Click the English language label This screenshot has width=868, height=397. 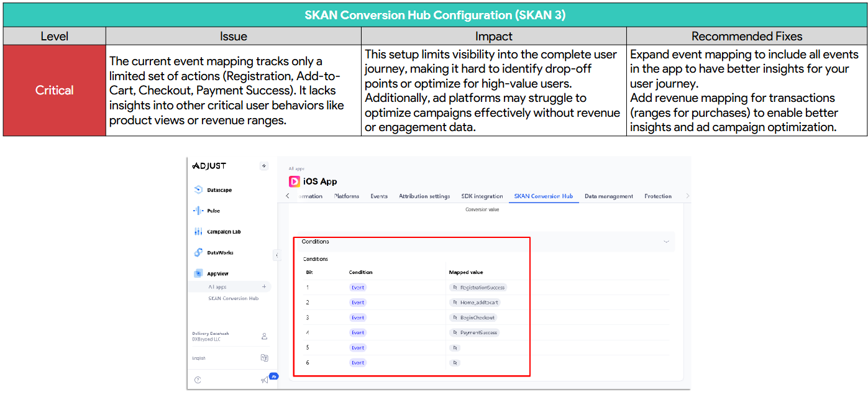click(x=200, y=358)
